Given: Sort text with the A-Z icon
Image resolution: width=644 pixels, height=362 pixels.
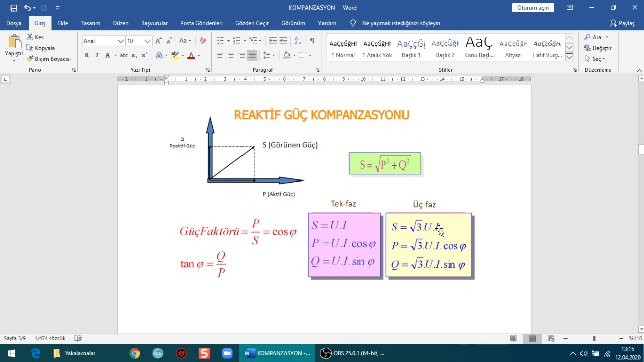Looking at the screenshot, I should (x=298, y=41).
